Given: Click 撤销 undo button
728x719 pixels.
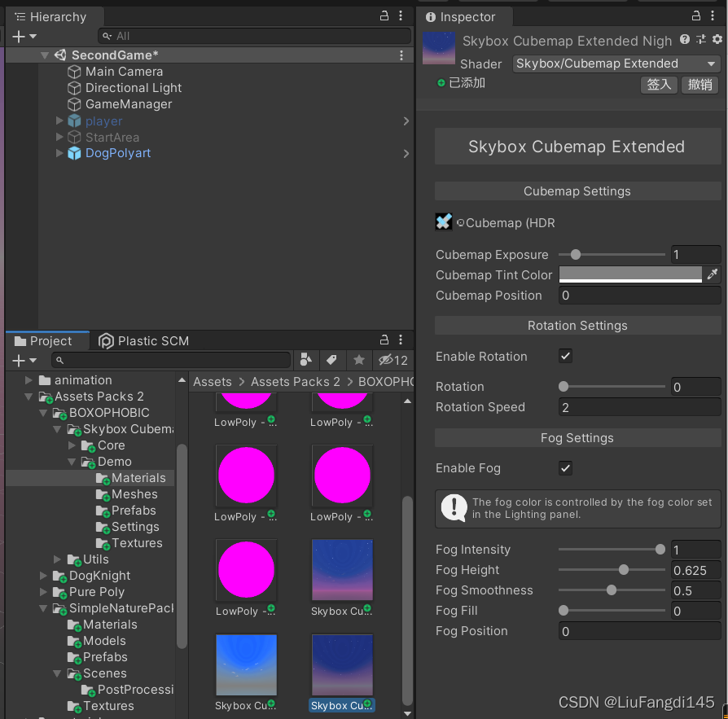Looking at the screenshot, I should (x=699, y=85).
